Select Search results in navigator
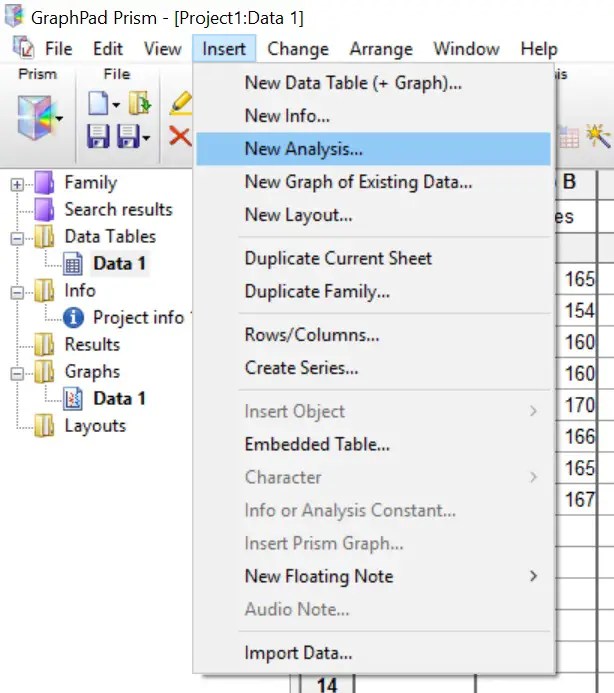614x693 pixels. (118, 209)
